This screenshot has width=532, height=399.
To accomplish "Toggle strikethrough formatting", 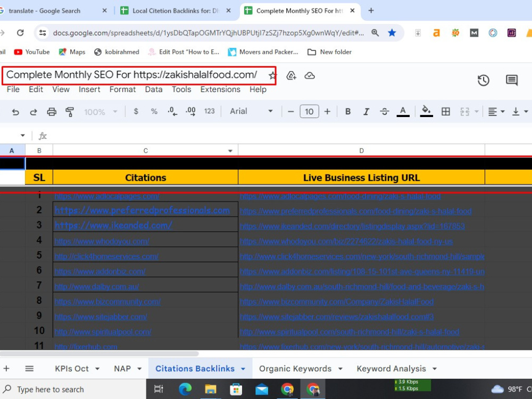I will [385, 111].
